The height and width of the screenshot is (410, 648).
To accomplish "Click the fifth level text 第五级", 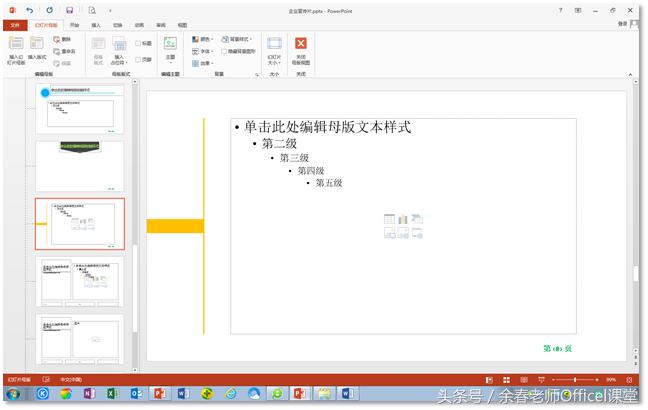I will click(329, 183).
